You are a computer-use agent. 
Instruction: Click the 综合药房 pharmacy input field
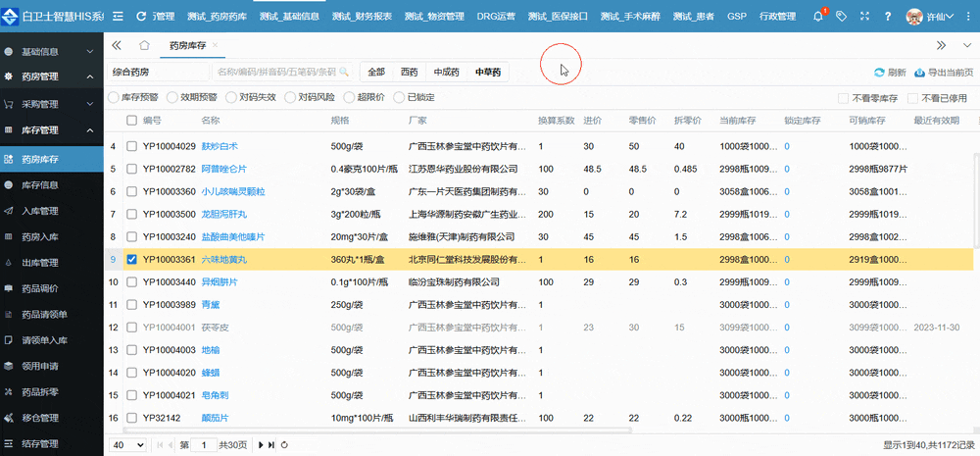155,73
